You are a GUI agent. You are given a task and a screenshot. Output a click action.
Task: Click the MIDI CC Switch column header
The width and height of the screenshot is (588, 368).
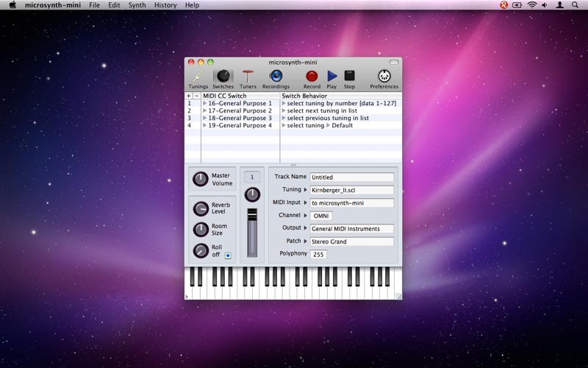pos(241,96)
